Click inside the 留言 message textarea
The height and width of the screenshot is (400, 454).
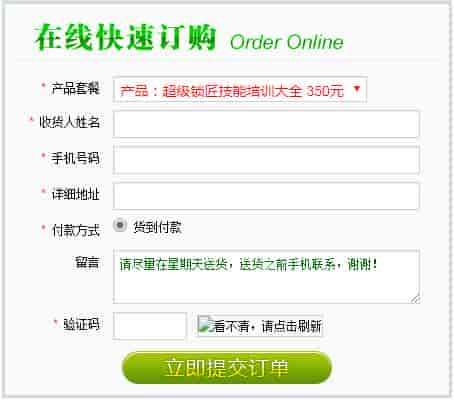(266, 276)
